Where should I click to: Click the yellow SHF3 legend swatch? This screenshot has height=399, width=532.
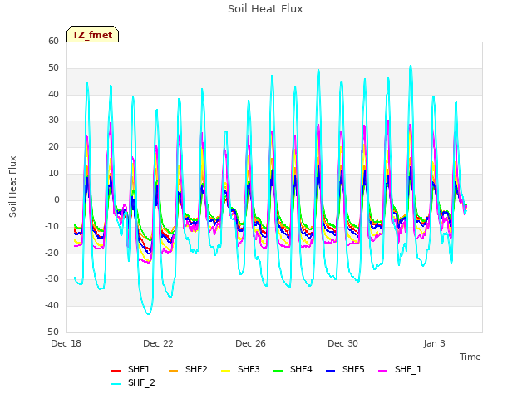(x=225, y=370)
